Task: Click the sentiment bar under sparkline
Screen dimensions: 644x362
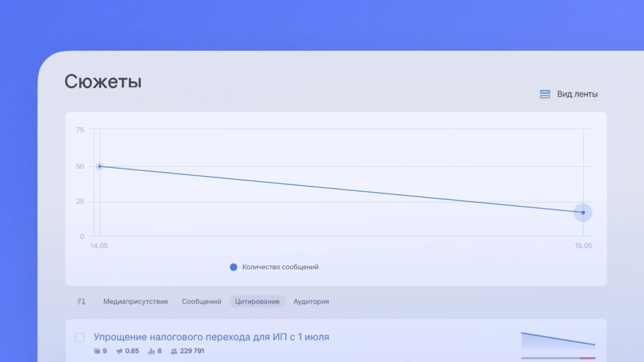Action: 558,358
